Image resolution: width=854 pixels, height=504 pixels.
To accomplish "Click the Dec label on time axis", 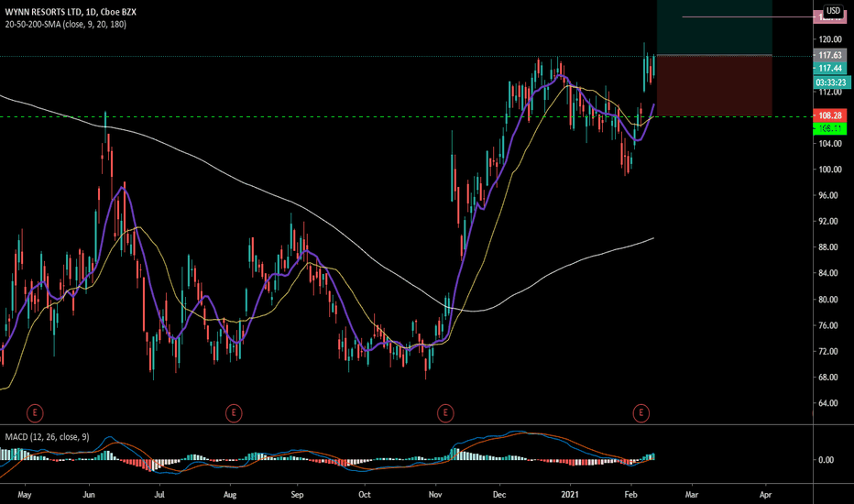I will pos(499,495).
